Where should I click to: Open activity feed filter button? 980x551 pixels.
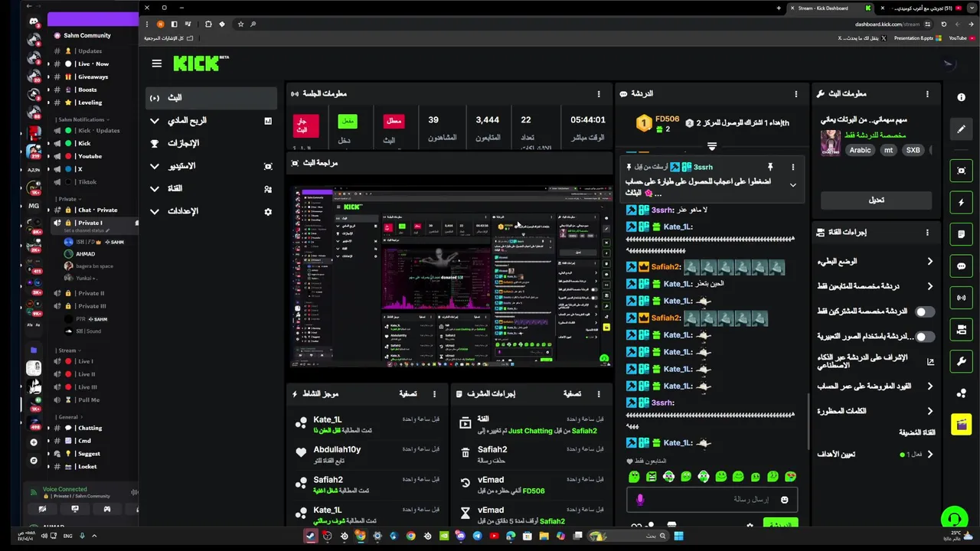pyautogui.click(x=408, y=393)
